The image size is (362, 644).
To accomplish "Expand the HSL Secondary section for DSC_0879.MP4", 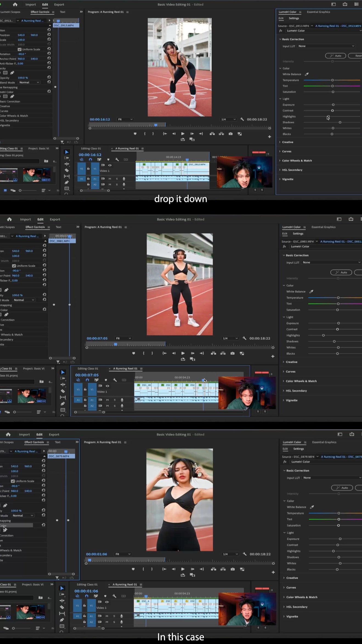I will click(297, 607).
